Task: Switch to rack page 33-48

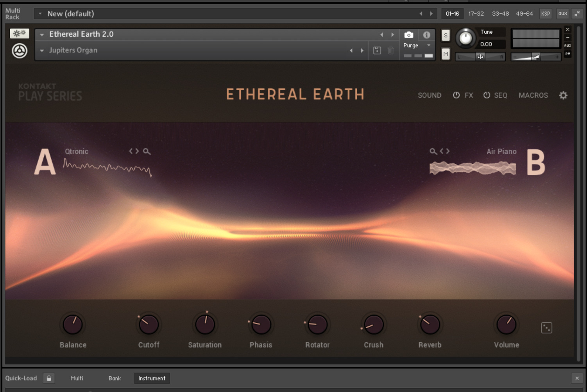Action: 500,14
